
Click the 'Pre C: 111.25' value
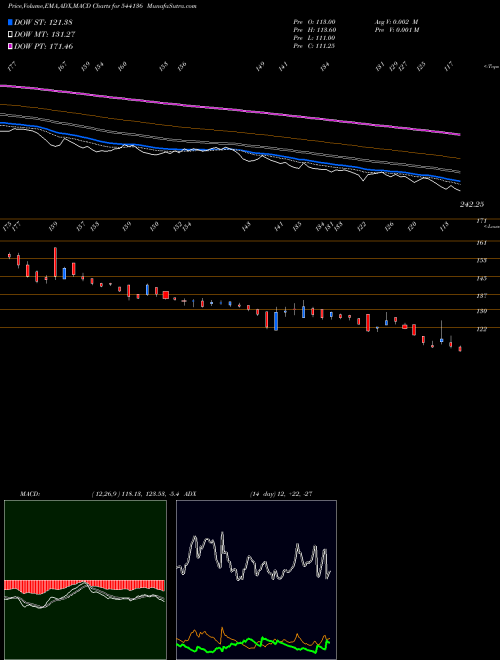(x=314, y=46)
